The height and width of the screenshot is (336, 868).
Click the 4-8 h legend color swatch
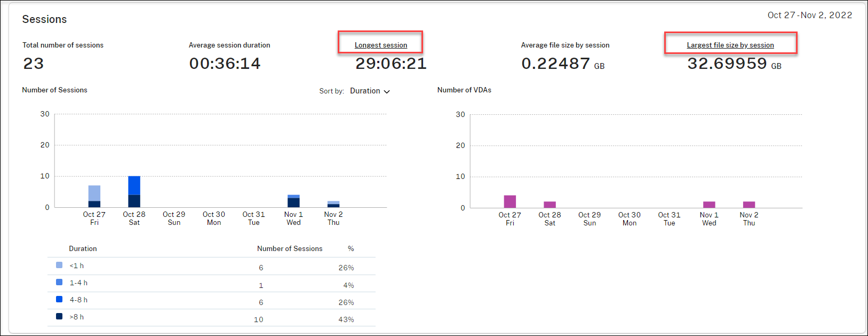point(59,299)
